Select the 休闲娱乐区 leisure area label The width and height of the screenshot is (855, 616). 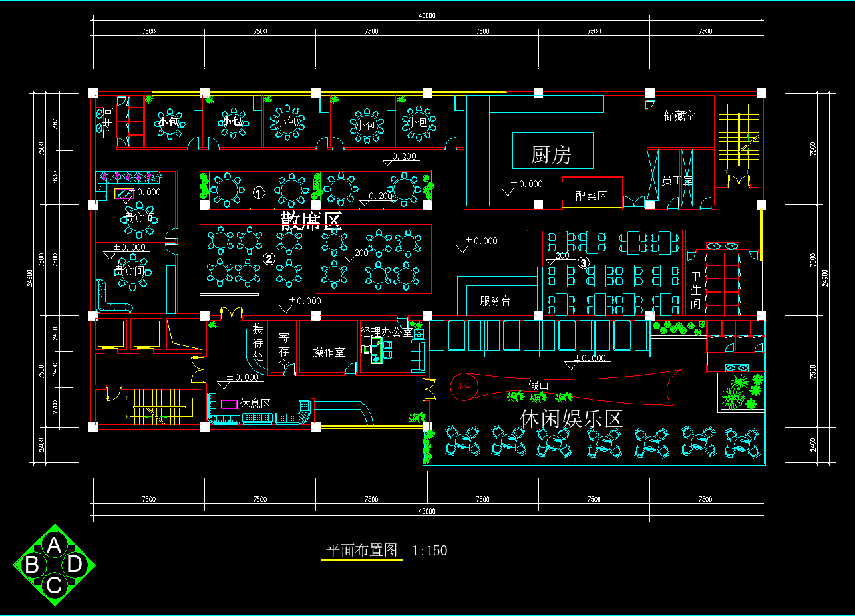click(x=571, y=418)
